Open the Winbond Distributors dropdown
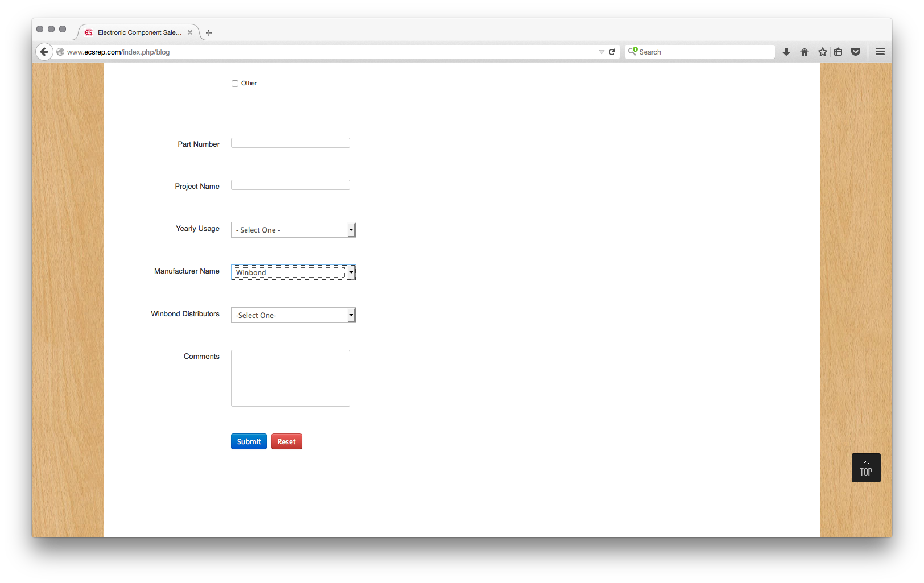 point(293,315)
